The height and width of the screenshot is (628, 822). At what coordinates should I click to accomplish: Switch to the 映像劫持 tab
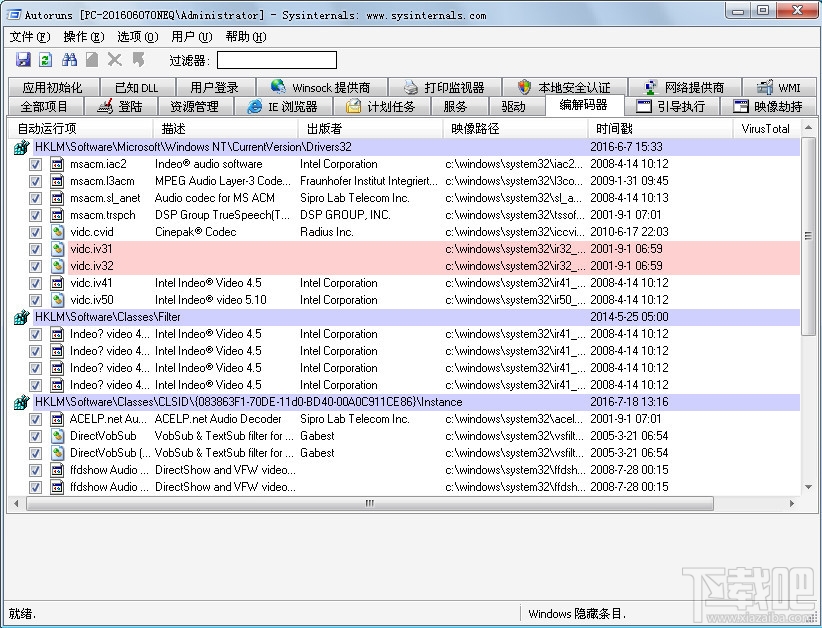point(769,106)
